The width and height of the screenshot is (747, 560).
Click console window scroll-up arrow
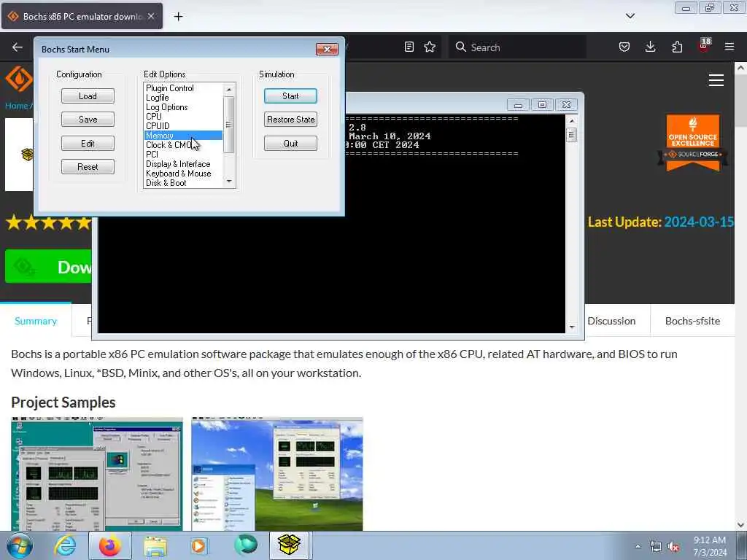[x=572, y=121]
